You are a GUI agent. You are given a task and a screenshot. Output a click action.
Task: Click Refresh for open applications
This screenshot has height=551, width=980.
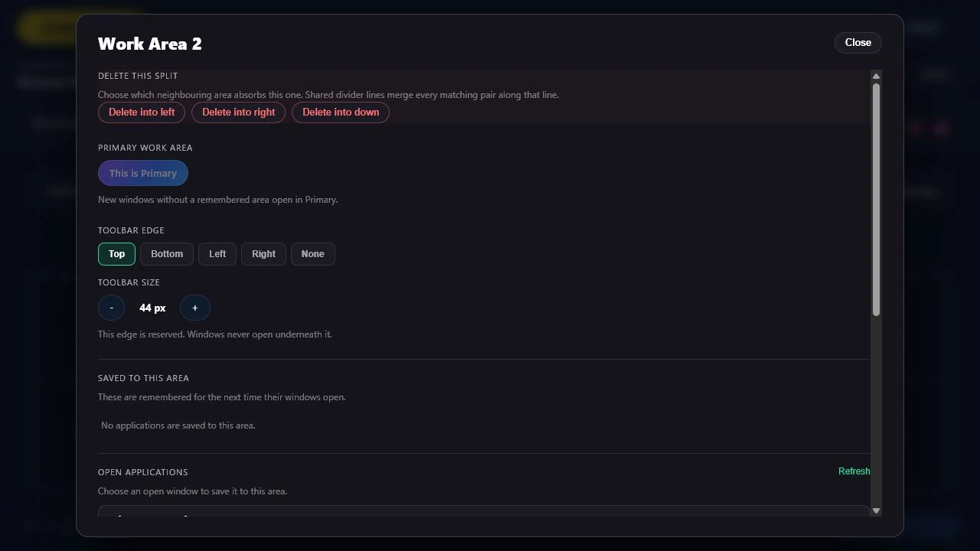pos(854,471)
